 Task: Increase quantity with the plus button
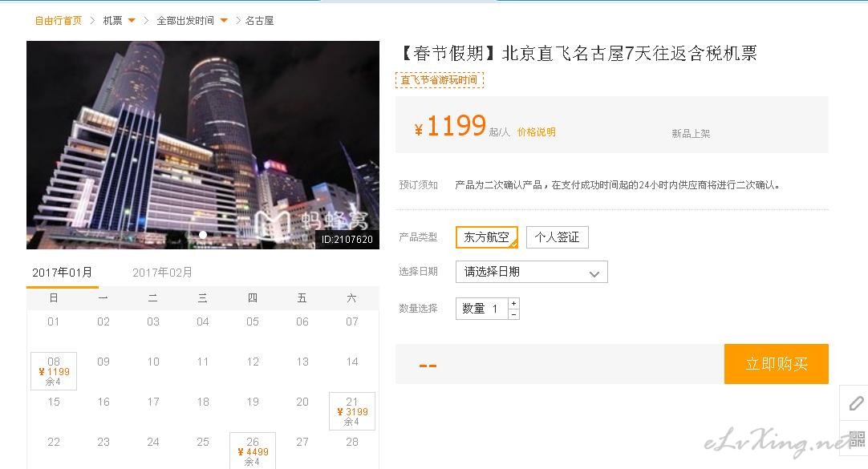click(513, 303)
